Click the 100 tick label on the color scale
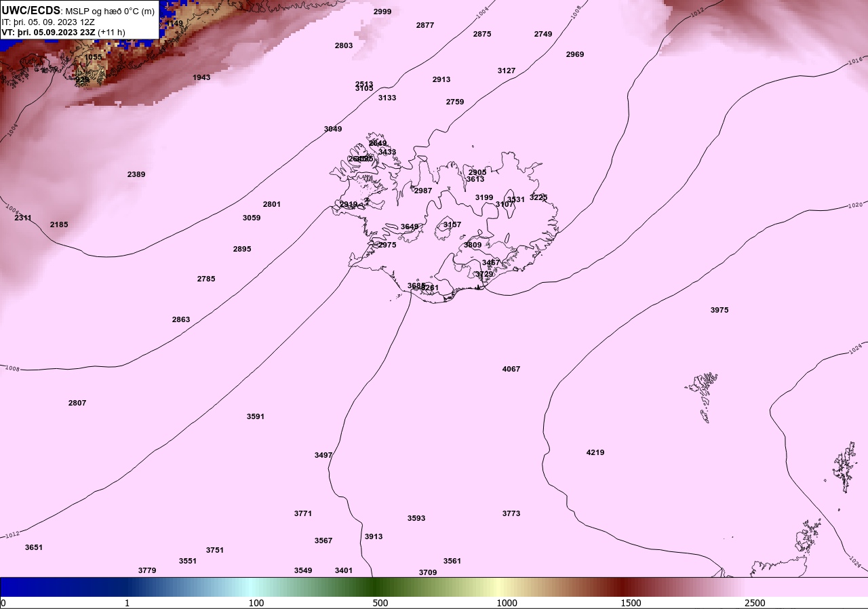This screenshot has height=609, width=868. click(x=256, y=603)
